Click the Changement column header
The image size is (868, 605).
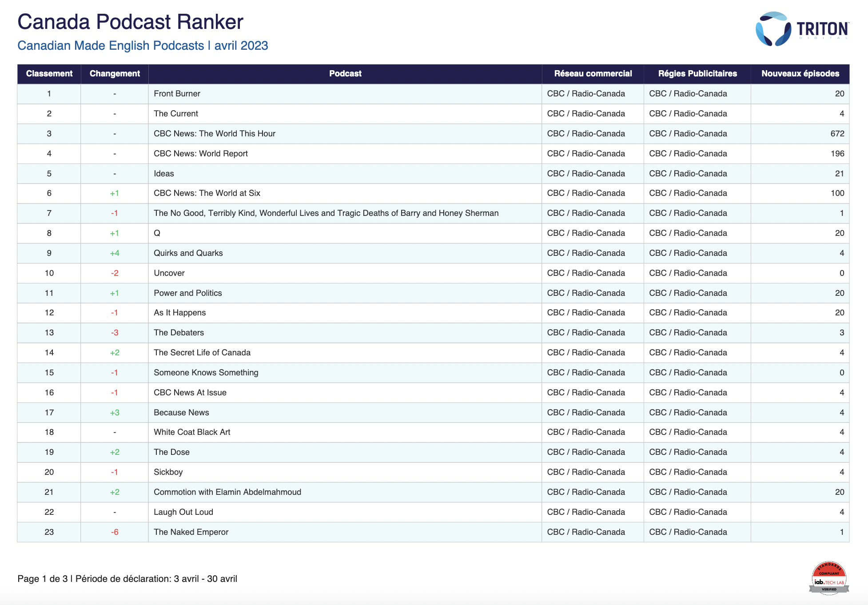click(115, 74)
